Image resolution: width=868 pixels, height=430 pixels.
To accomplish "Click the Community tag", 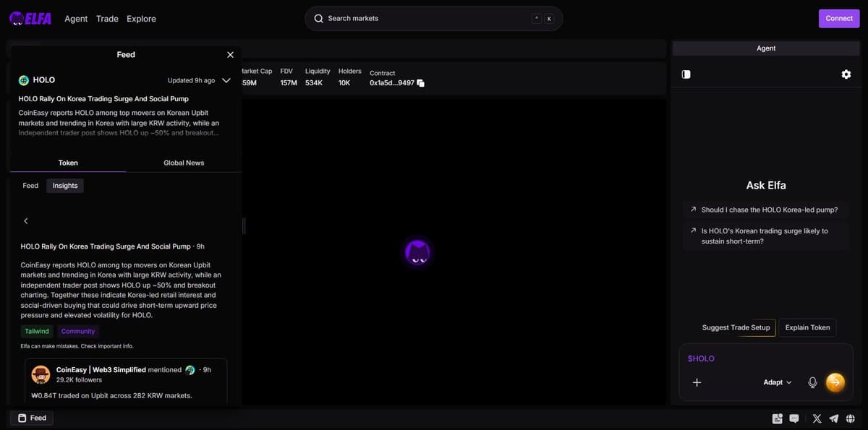I will point(78,332).
